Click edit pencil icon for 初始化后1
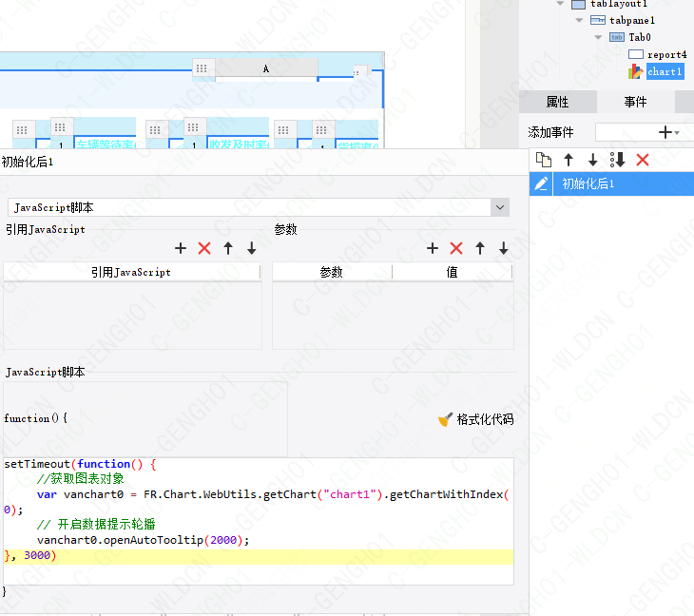The width and height of the screenshot is (694, 616). pyautogui.click(x=541, y=183)
